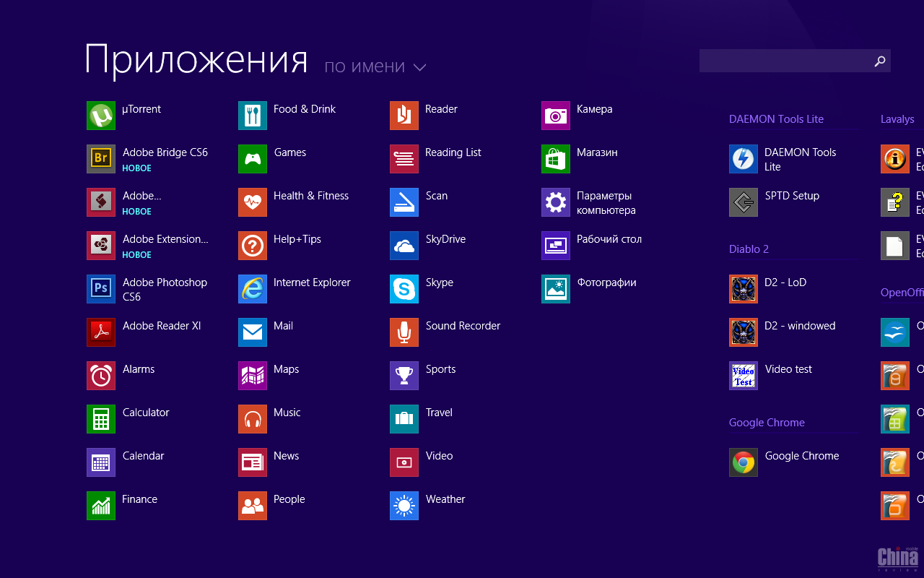Open Параметры компьютера gear icon

tap(556, 202)
